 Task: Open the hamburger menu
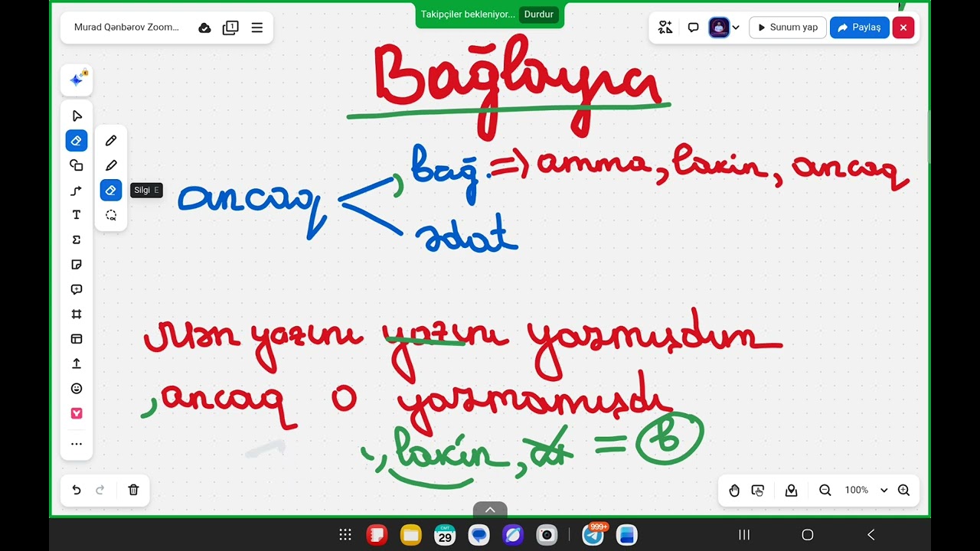[257, 28]
